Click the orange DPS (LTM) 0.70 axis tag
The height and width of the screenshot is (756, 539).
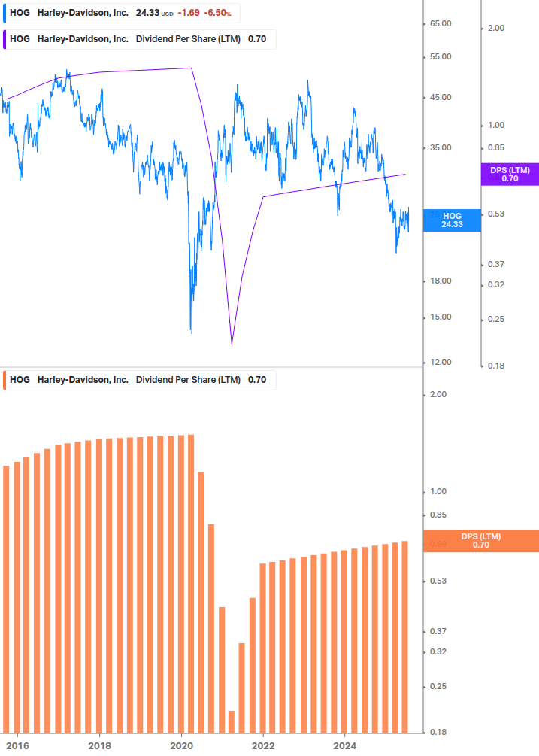[480, 540]
